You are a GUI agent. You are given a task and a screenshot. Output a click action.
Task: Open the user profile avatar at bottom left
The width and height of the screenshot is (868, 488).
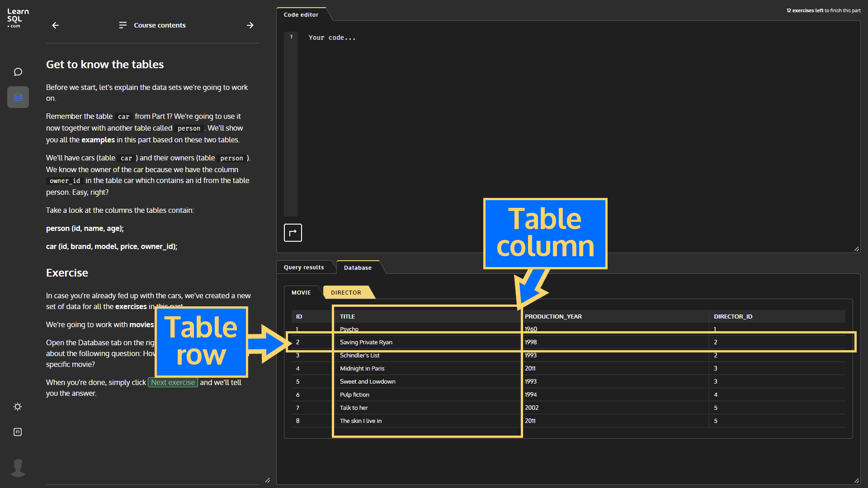(x=18, y=468)
